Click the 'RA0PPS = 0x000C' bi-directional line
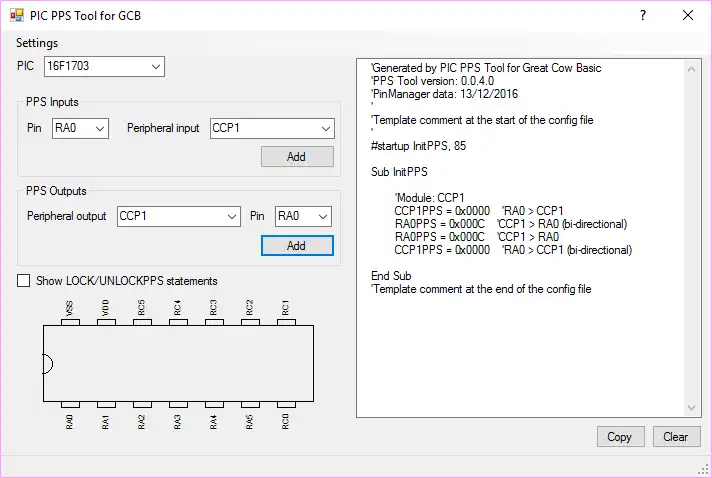 [x=511, y=224]
